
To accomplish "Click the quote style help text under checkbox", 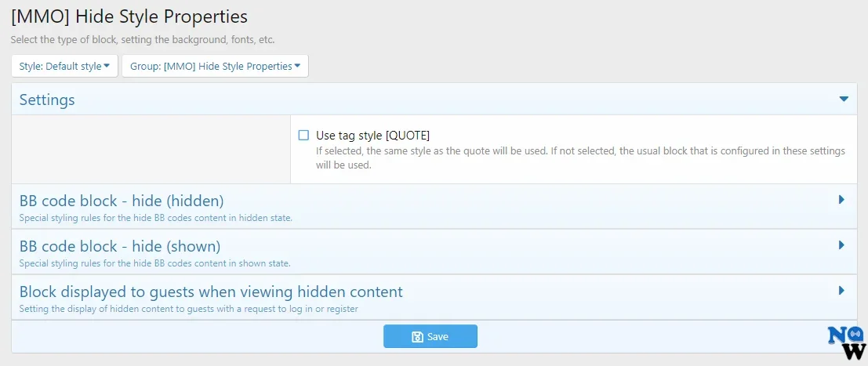I will (x=580, y=158).
